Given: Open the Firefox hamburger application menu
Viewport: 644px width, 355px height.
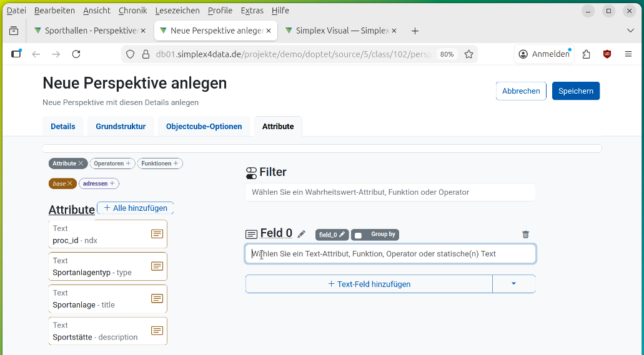Looking at the screenshot, I should (628, 54).
